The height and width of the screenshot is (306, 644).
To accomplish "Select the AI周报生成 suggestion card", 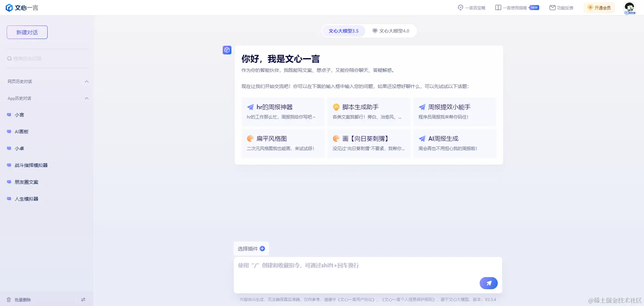I will [454, 143].
